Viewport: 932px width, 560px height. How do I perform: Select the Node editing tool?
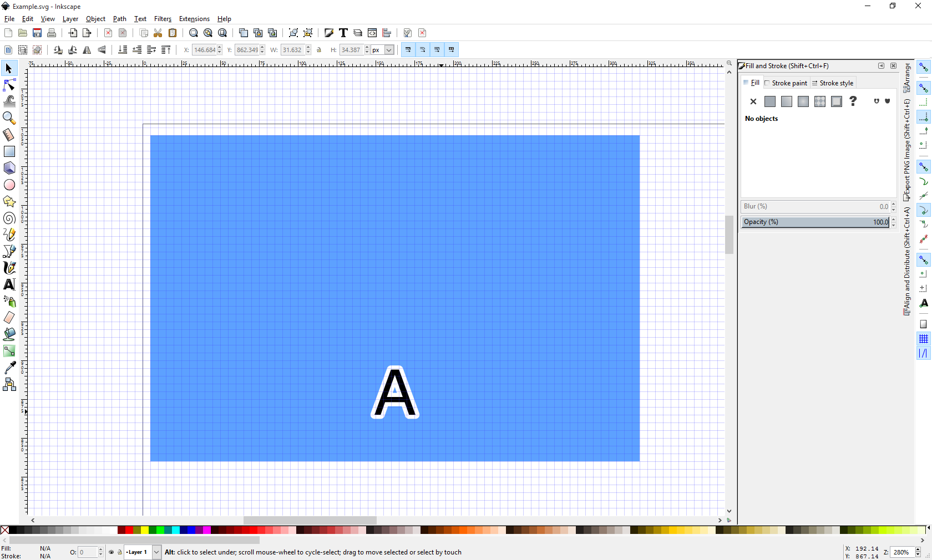9,85
